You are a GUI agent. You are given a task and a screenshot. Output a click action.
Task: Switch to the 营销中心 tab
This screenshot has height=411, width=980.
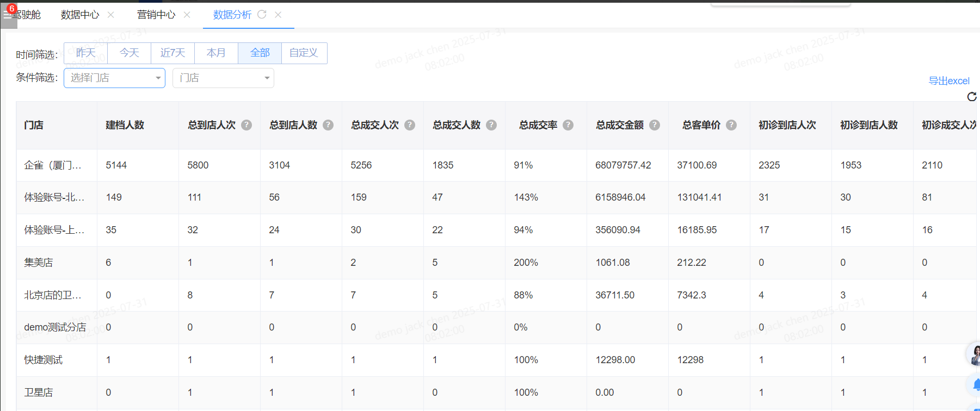pos(156,15)
